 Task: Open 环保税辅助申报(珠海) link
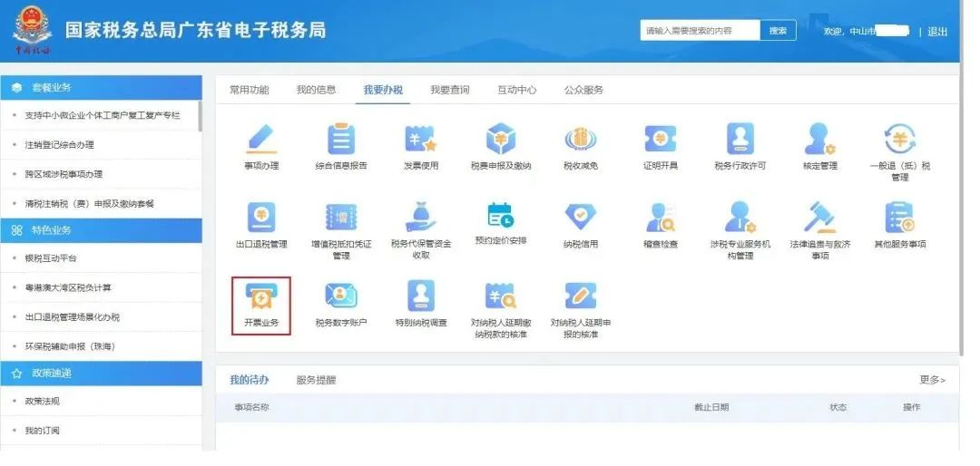pos(70,346)
